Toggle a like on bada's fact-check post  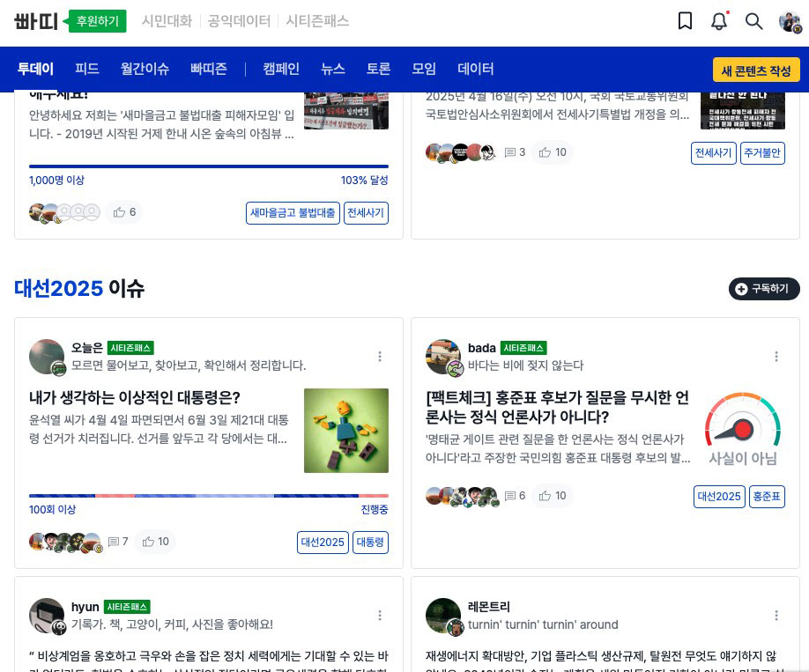click(553, 496)
